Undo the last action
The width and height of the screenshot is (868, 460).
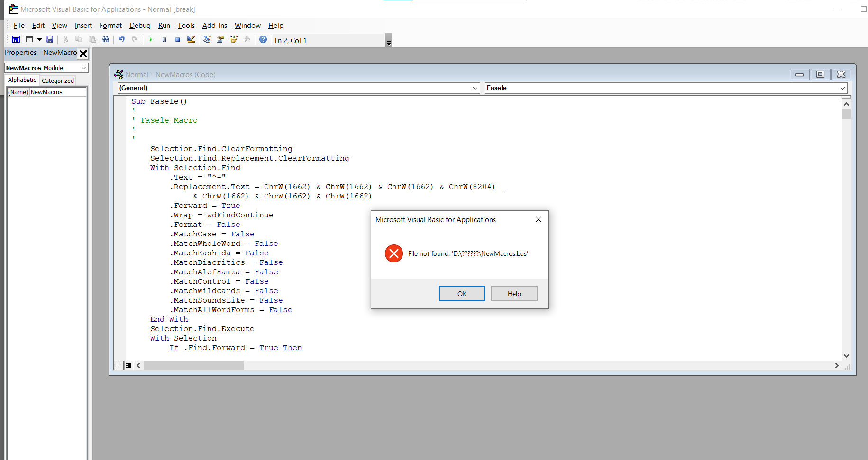click(x=122, y=40)
